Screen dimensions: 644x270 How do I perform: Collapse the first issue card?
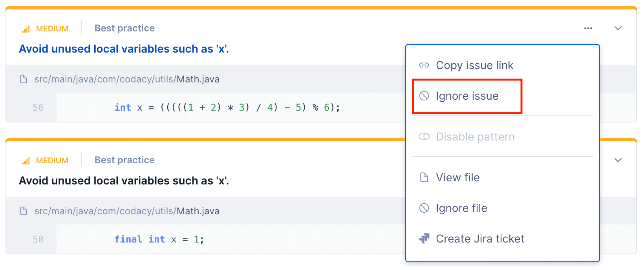pos(618,28)
